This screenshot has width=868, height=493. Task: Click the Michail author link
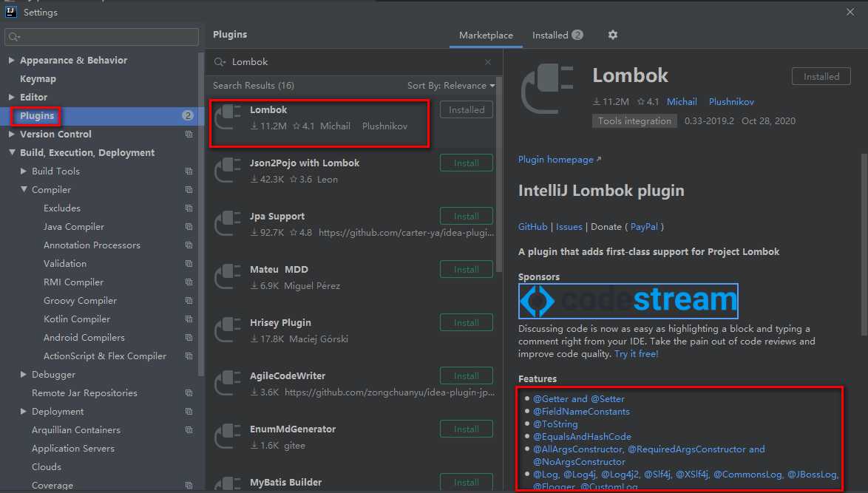[x=682, y=102]
